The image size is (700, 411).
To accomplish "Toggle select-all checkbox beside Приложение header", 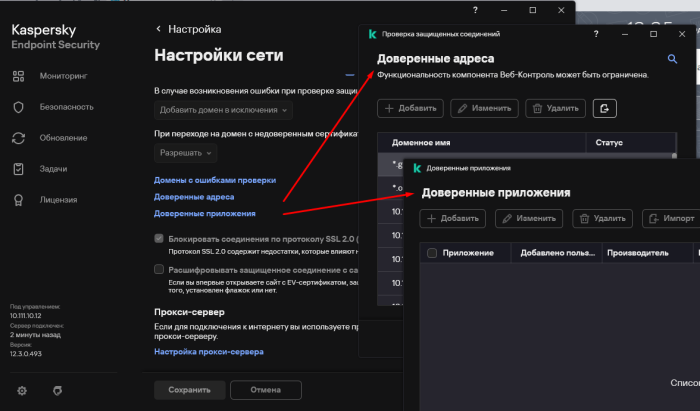I will (432, 253).
